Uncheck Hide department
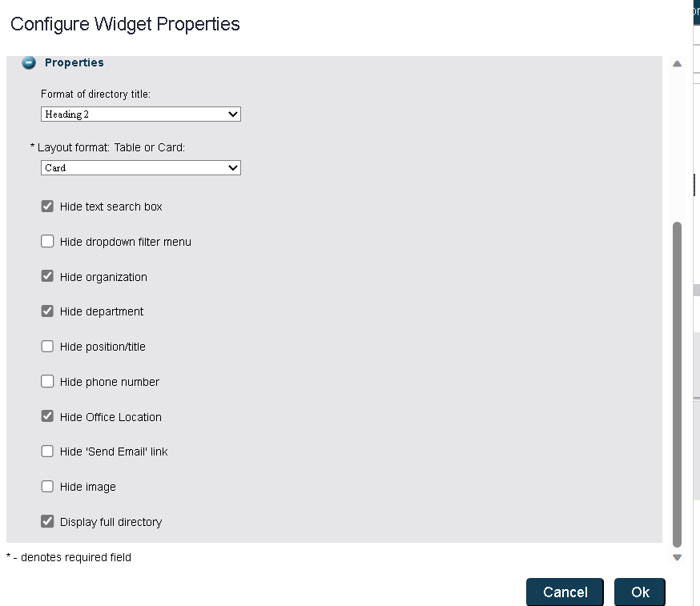The width and height of the screenshot is (700, 606). [47, 311]
